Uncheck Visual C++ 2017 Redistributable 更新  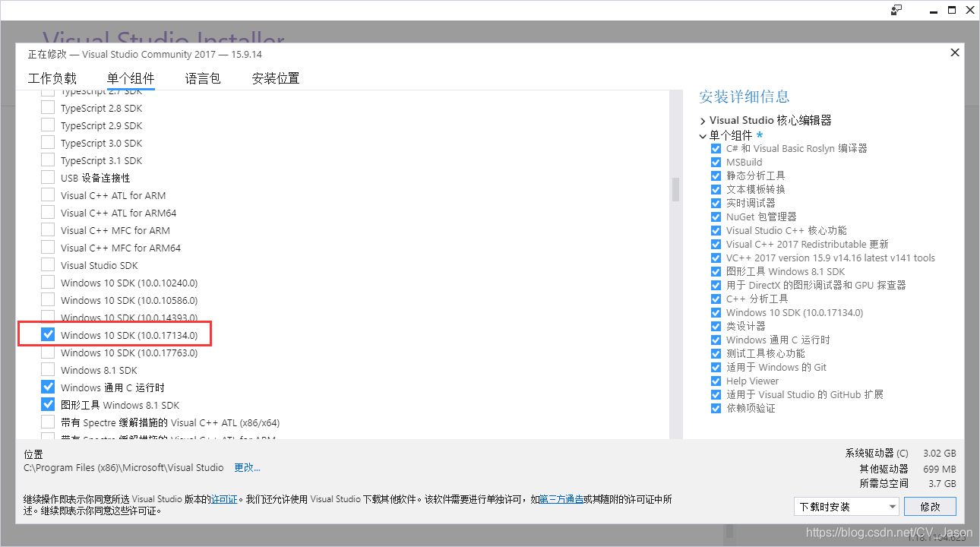coord(716,245)
